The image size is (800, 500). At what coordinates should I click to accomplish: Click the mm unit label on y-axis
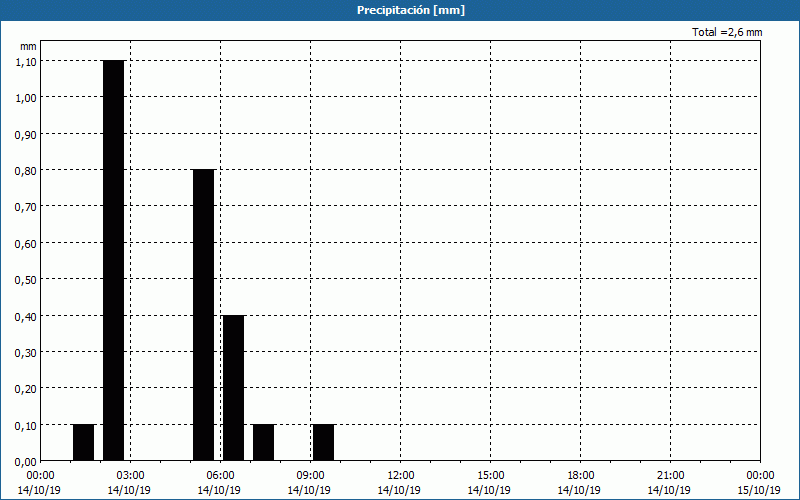(29, 46)
